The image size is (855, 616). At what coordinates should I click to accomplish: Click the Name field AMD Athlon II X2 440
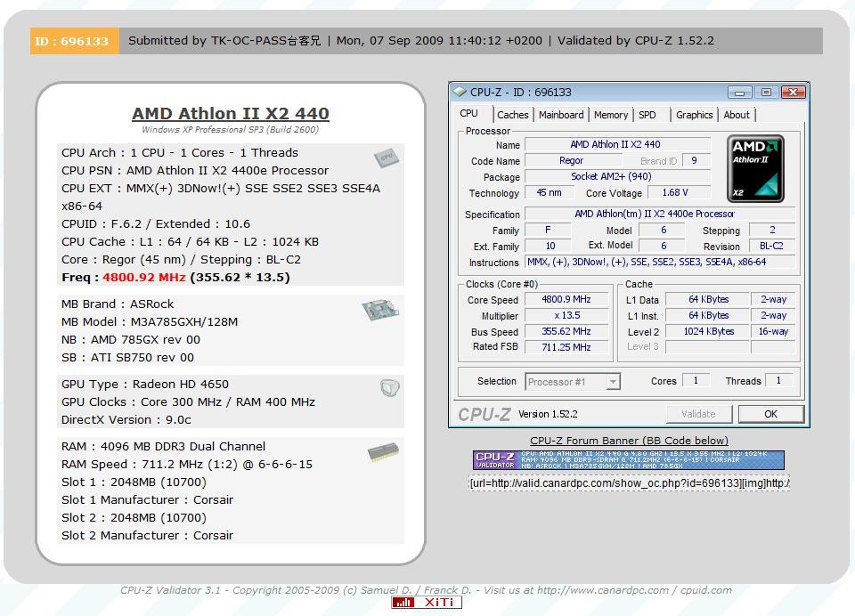pyautogui.click(x=617, y=144)
